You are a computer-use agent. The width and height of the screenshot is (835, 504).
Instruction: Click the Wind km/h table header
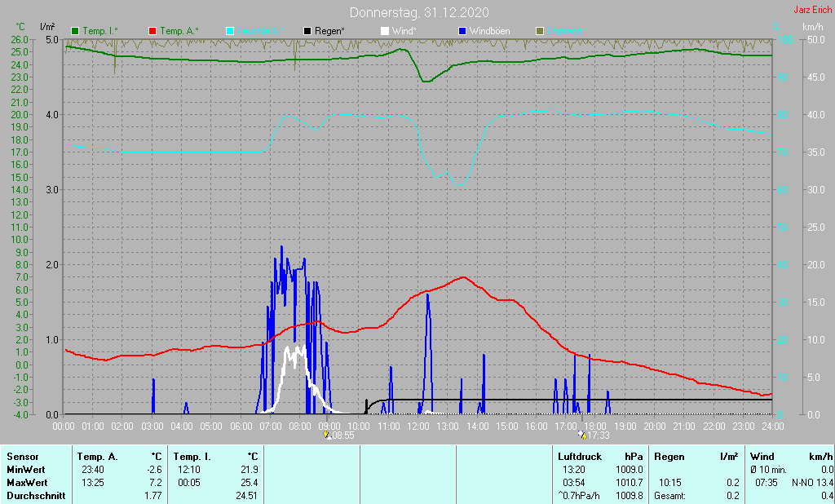(791, 457)
